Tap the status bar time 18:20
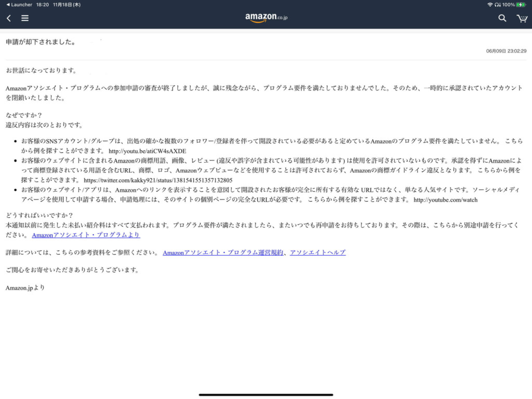The image size is (532, 399). (x=43, y=5)
